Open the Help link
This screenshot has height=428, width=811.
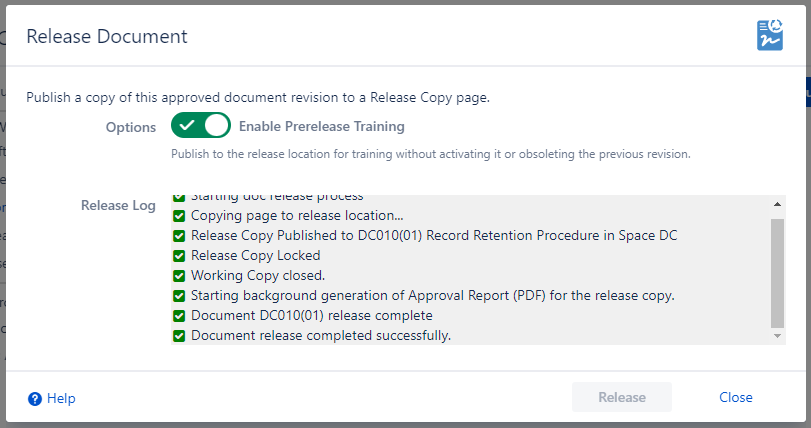tap(60, 398)
